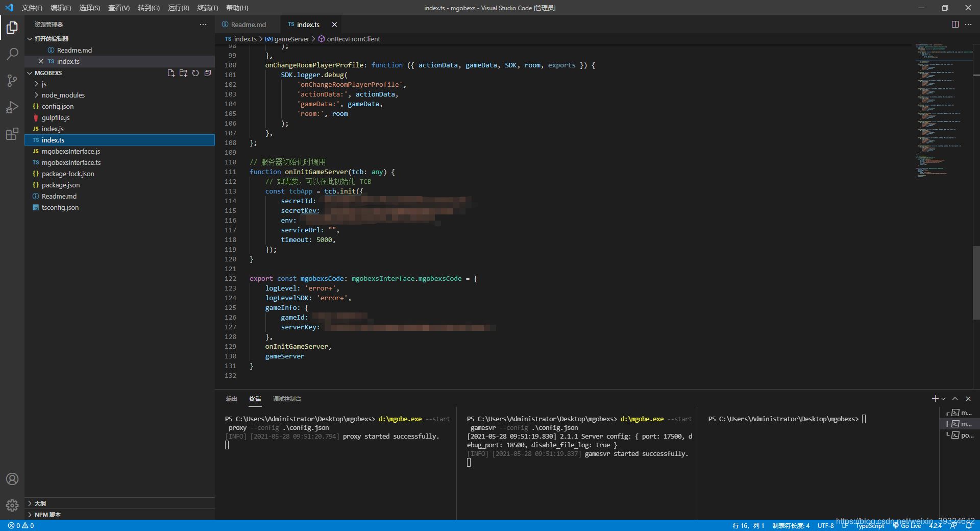980x531 pixels.
Task: Open the Extensions view
Action: [12, 134]
